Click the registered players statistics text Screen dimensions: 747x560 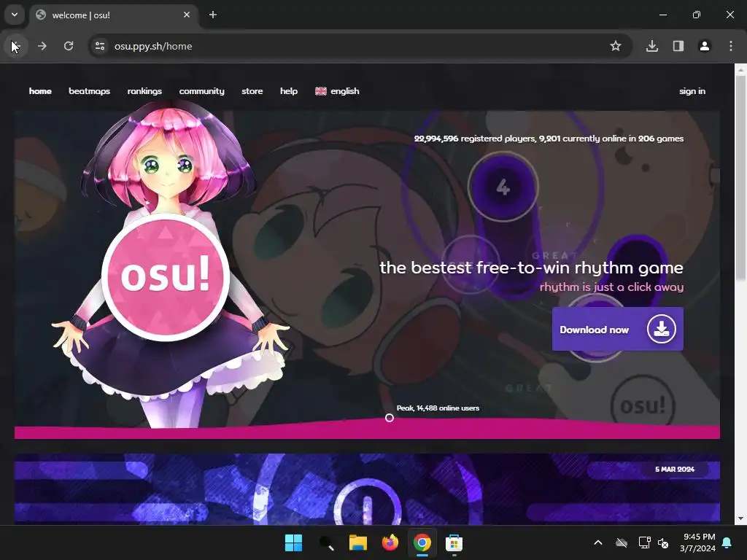pyautogui.click(x=549, y=139)
